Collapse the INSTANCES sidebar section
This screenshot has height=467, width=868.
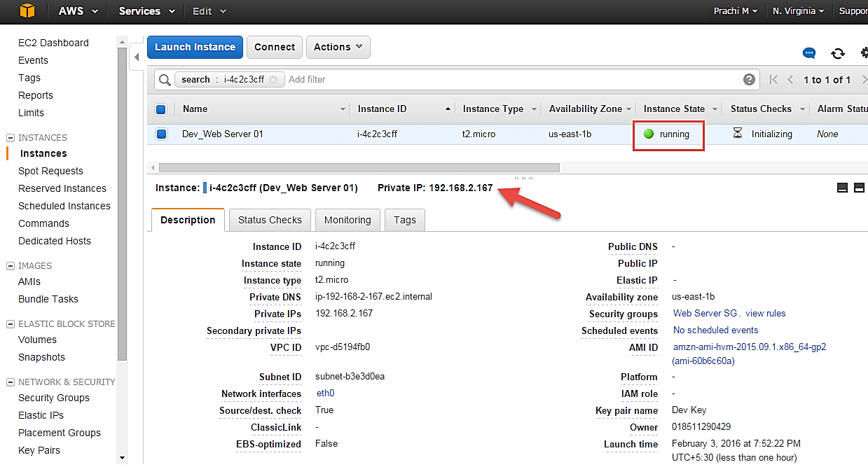point(11,138)
